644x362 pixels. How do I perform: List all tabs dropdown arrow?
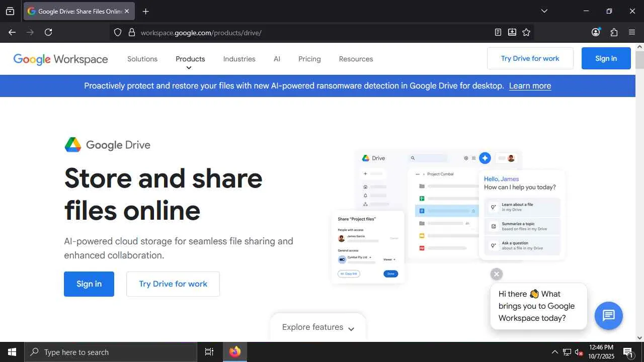[544, 11]
